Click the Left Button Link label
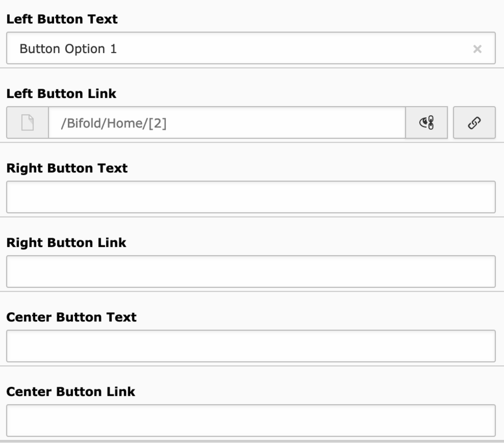 tap(61, 94)
